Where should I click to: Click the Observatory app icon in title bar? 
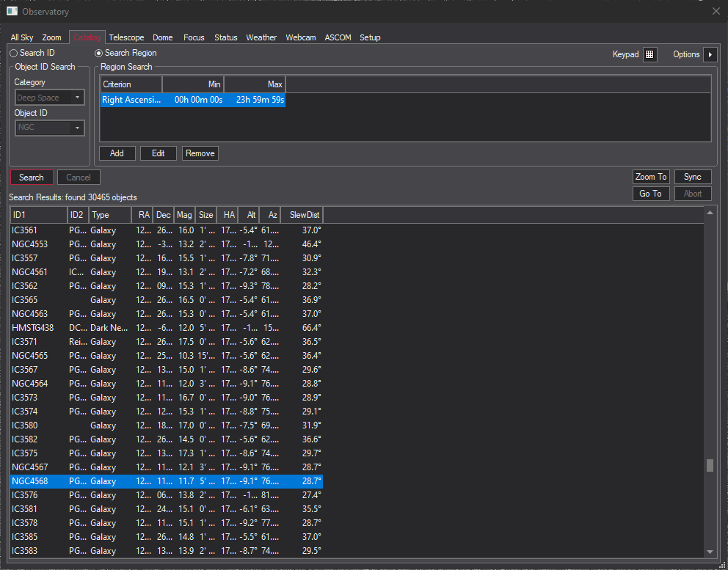[12, 11]
